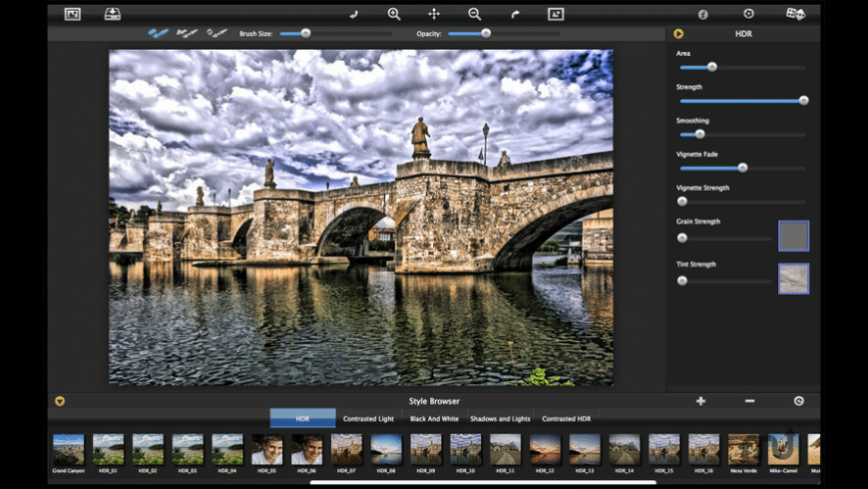Image resolution: width=868 pixels, height=489 pixels.
Task: Click the zoom in magnifier
Action: [394, 14]
